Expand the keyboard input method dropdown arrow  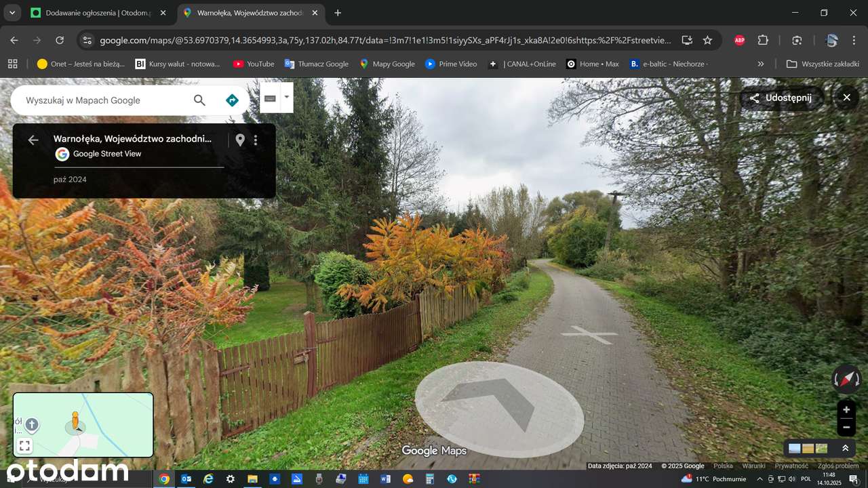[x=287, y=98]
